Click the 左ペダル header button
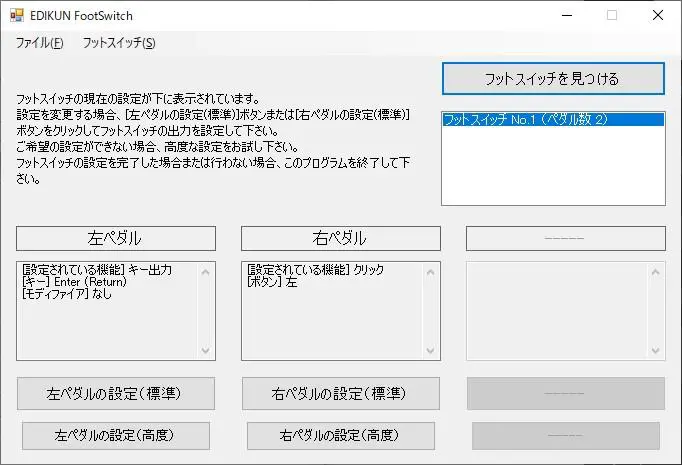 116,238
